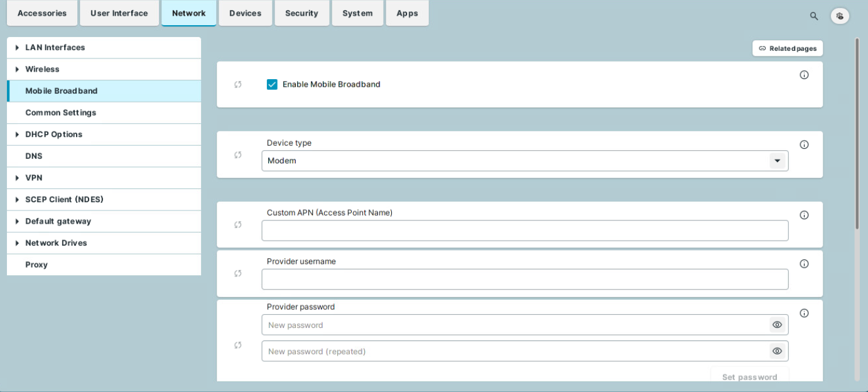Open the Device type dropdown

(x=777, y=161)
